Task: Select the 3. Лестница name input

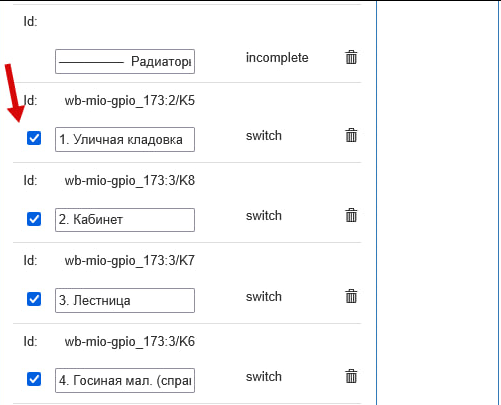Action: (x=125, y=300)
